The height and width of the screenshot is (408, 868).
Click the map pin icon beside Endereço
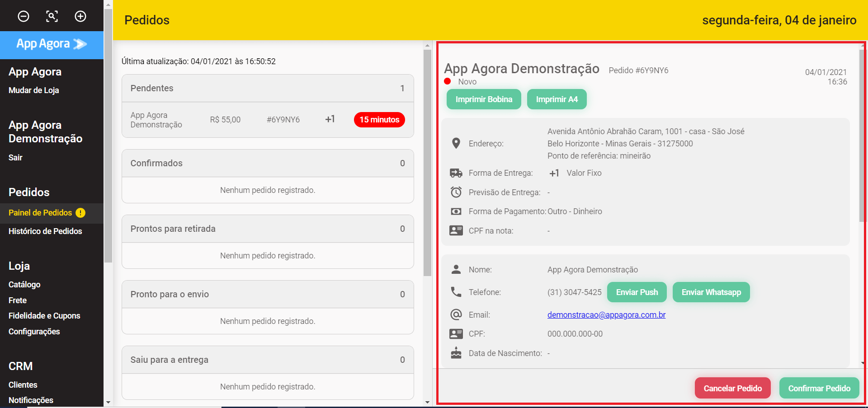(x=456, y=143)
